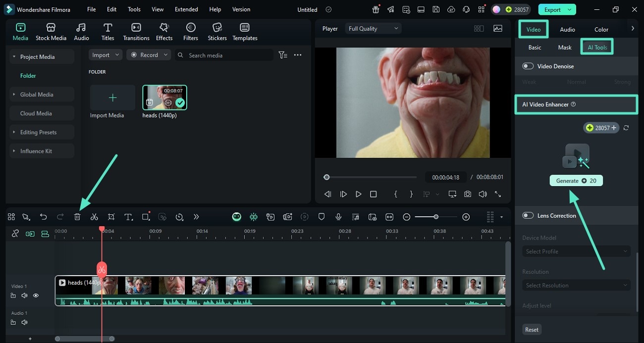
Task: Mute the Audio 1 track
Action: 24,322
